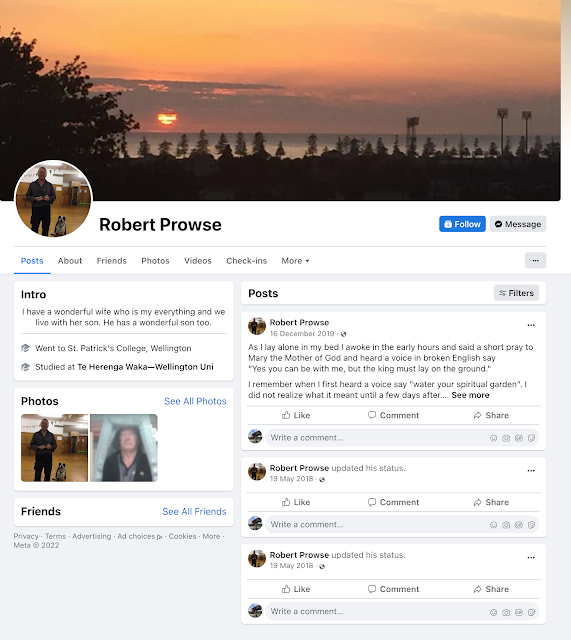
Task: Expand the More dropdown in the profile tabs
Action: coord(295,261)
